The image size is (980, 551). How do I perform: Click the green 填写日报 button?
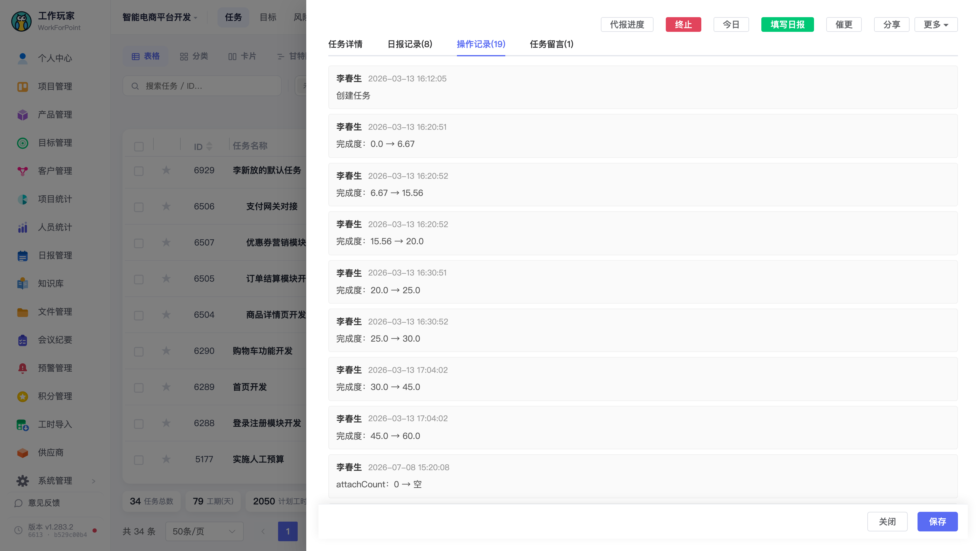(x=787, y=25)
